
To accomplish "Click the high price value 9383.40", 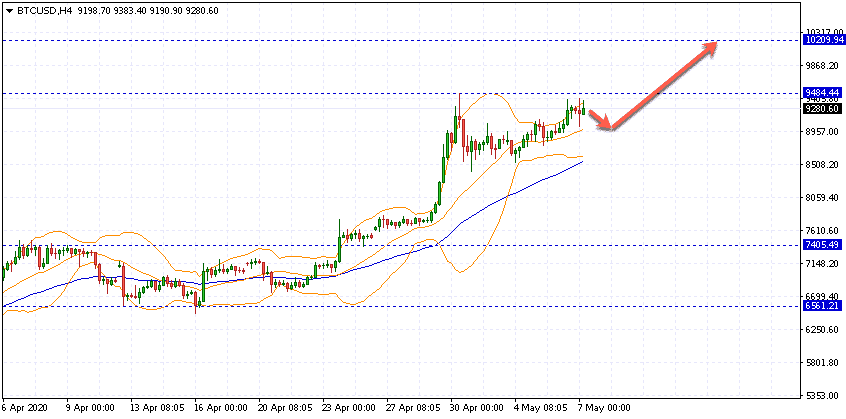I will click(x=131, y=11).
